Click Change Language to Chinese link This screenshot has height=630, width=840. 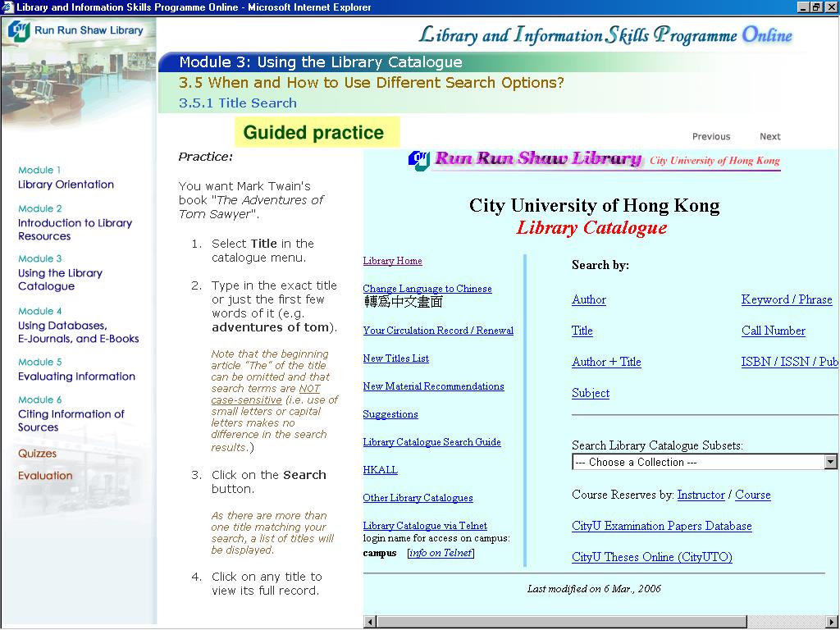427,289
